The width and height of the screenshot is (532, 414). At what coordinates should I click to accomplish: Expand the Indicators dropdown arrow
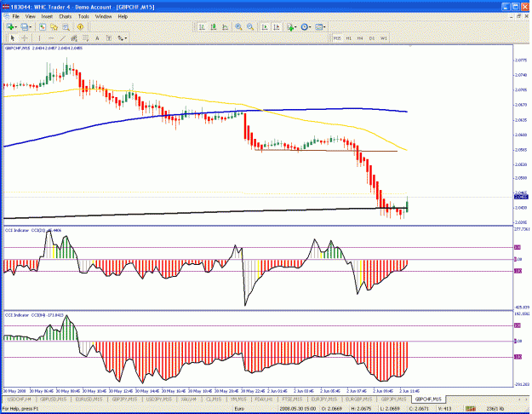tap(295, 27)
